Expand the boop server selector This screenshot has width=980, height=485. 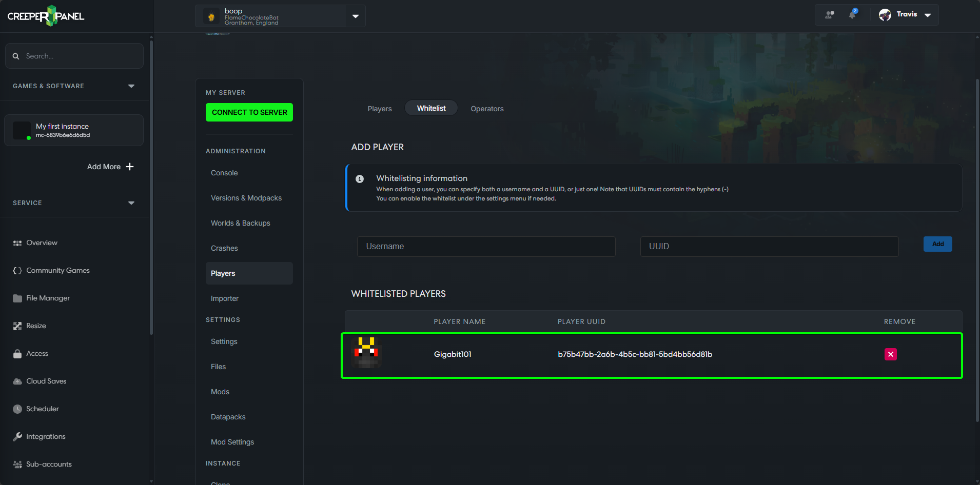coord(355,16)
